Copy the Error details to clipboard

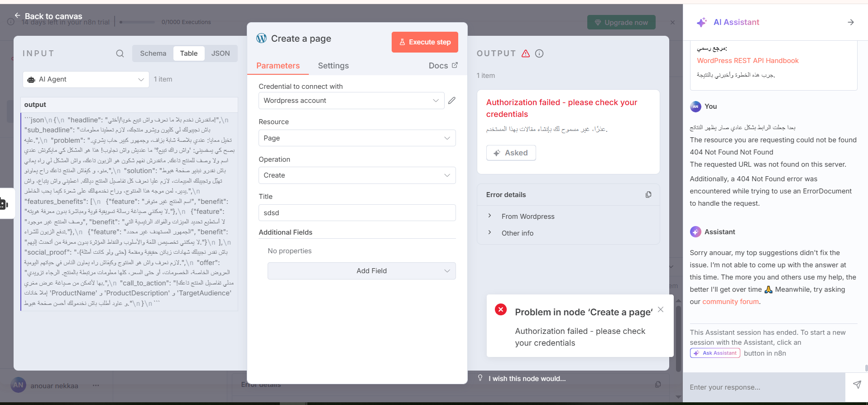(x=648, y=195)
